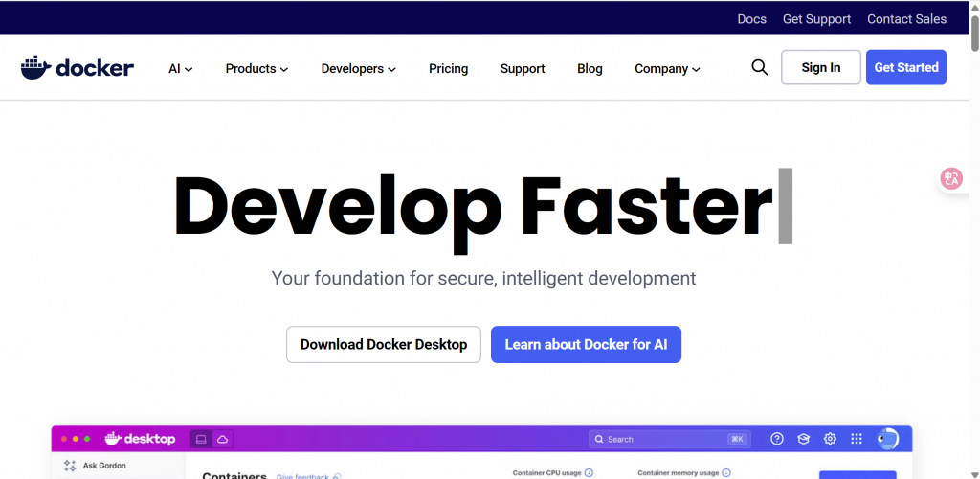This screenshot has width=980, height=479.
Task: Expand the Products menu dropdown
Action: click(x=256, y=69)
